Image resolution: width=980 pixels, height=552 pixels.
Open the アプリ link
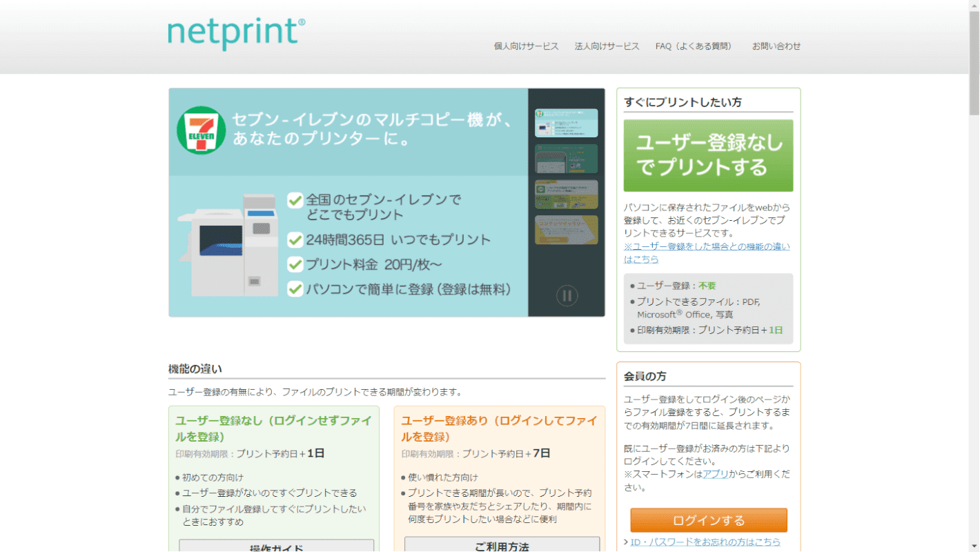pyautogui.click(x=715, y=474)
